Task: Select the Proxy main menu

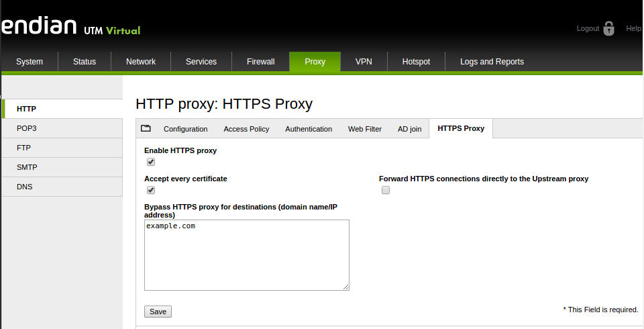Action: click(315, 62)
